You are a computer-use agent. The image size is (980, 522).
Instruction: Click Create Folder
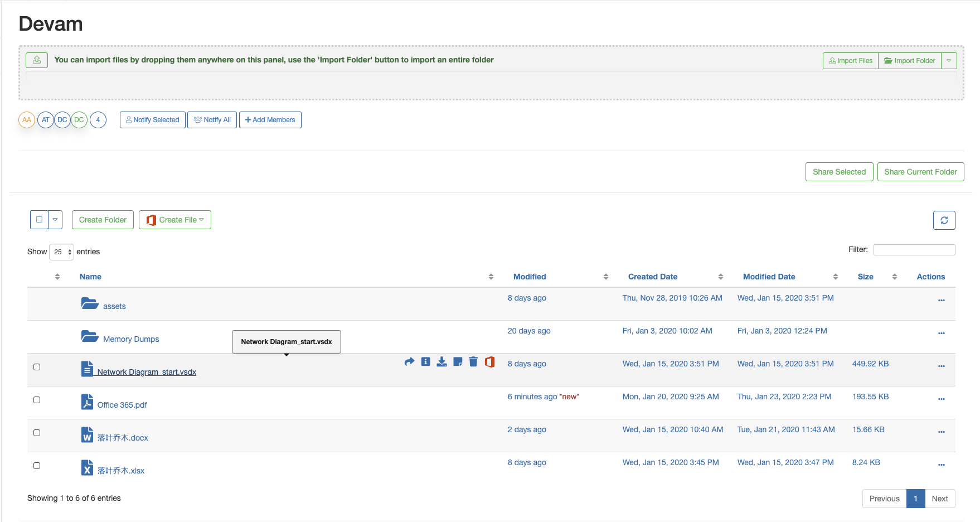click(x=103, y=220)
